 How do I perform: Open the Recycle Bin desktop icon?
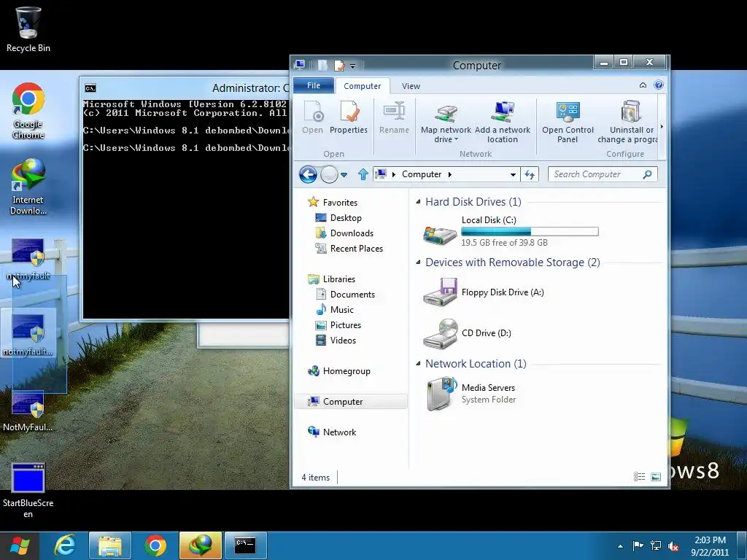pos(28,29)
